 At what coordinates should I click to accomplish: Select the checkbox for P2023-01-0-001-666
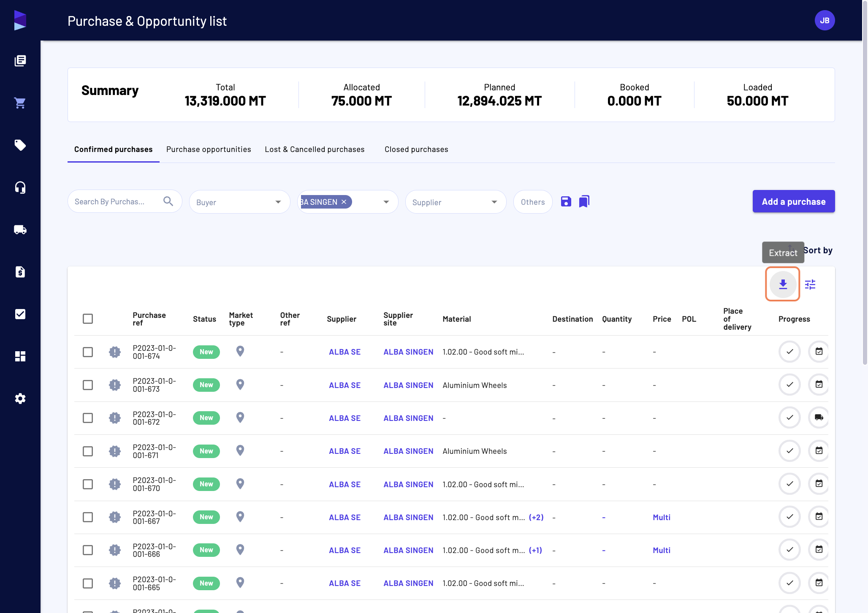pyautogui.click(x=88, y=550)
